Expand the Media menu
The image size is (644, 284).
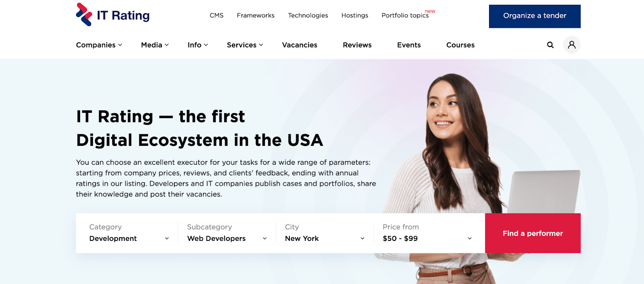point(155,45)
